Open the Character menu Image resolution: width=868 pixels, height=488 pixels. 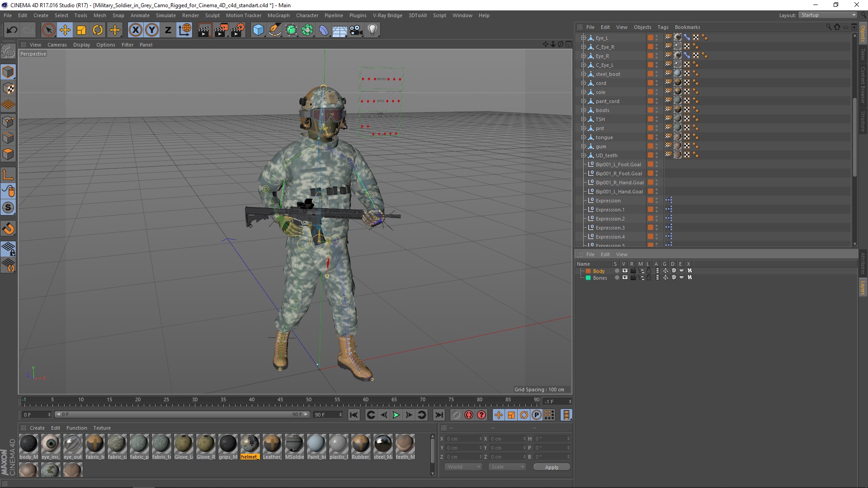click(x=307, y=15)
